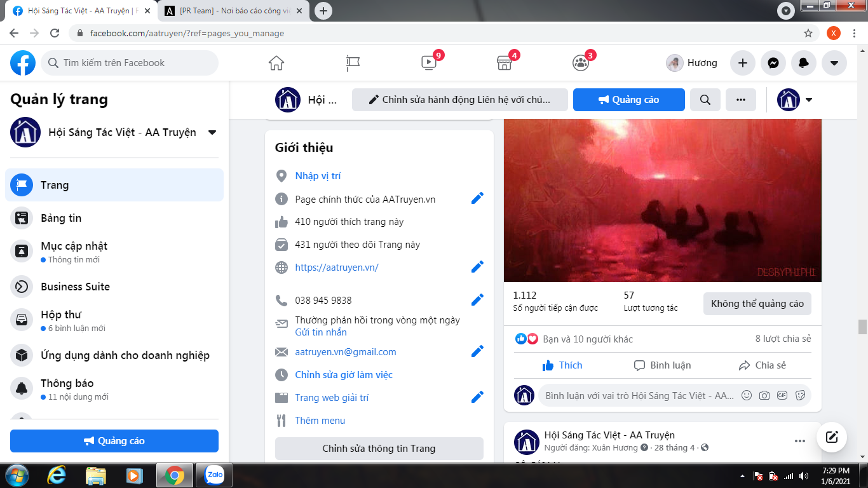Expand page selector Hội Sáng Tác Việt dropdown
Screen dimensions: 868x488
click(x=212, y=132)
